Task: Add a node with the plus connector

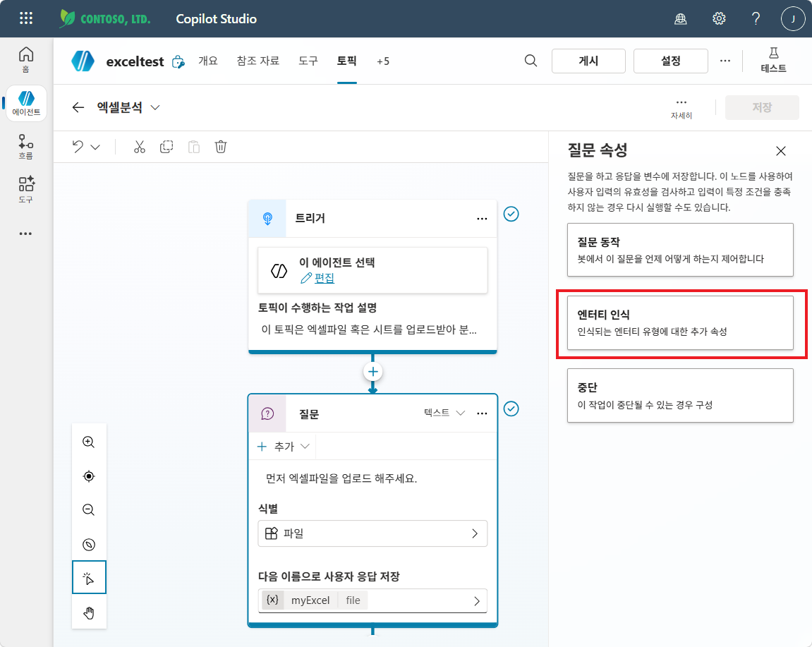Action: click(x=373, y=371)
